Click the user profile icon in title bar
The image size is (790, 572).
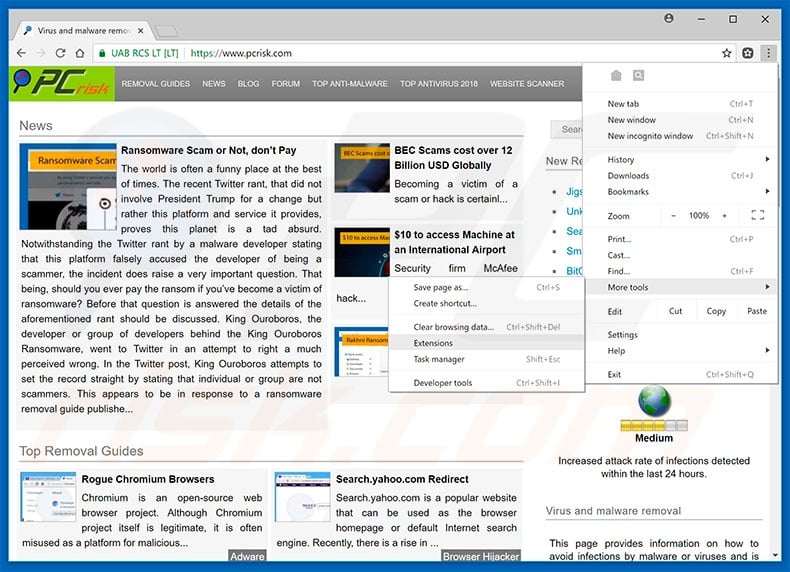[669, 19]
